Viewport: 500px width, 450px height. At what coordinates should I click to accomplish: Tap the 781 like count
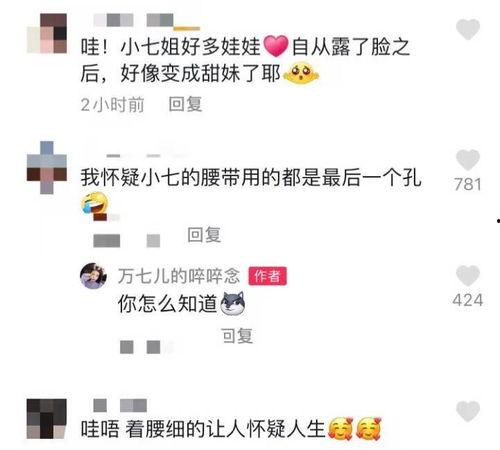click(x=468, y=184)
